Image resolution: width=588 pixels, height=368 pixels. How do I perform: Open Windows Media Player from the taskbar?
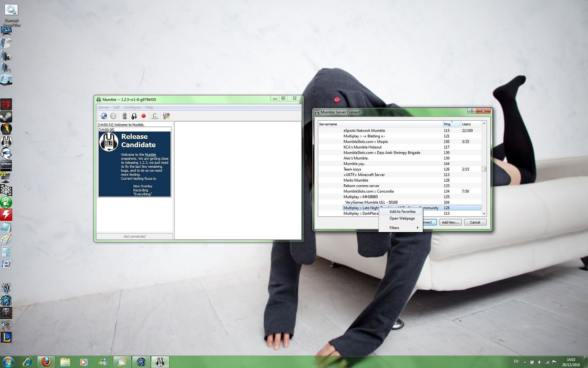click(x=84, y=362)
